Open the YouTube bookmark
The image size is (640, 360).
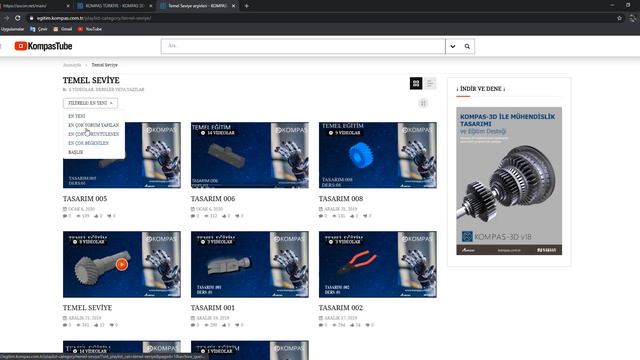pos(90,29)
